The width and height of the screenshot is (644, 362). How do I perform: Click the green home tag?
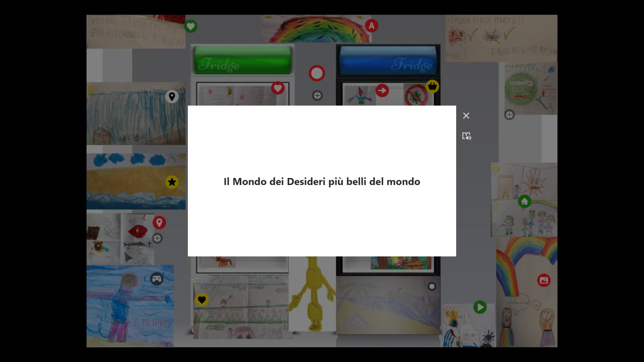tap(525, 202)
